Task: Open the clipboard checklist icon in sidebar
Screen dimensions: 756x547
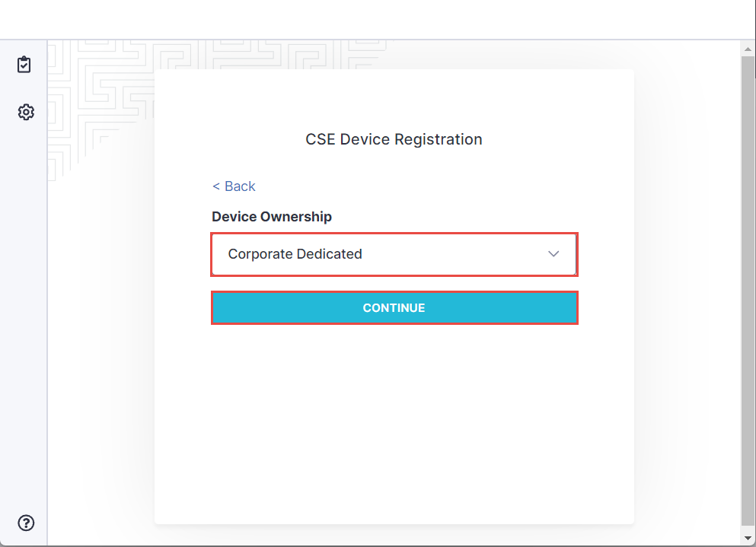Action: click(24, 65)
